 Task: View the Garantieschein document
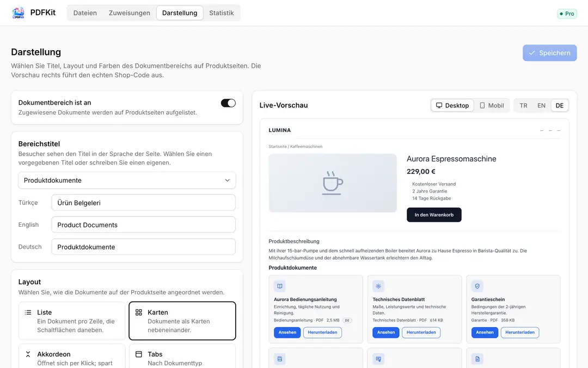(485, 333)
